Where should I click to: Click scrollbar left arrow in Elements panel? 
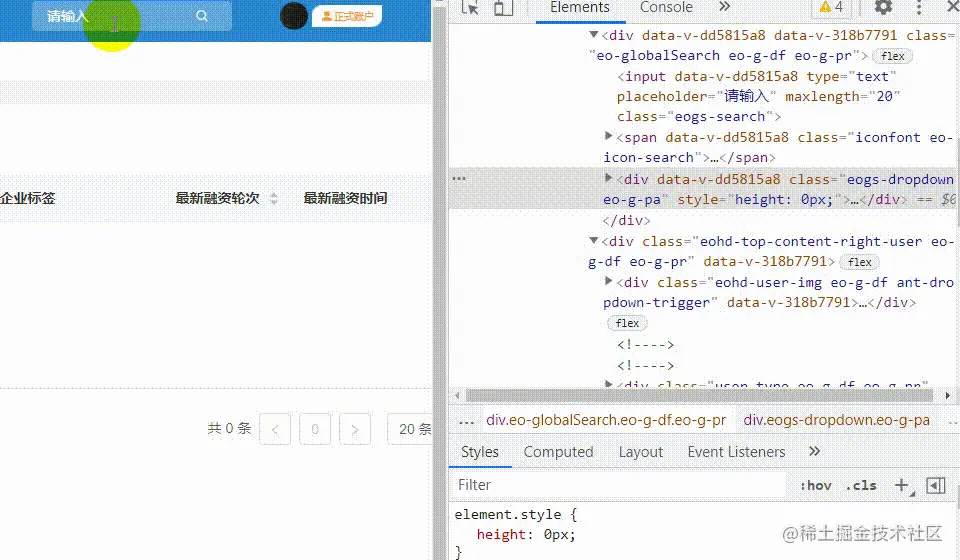point(457,395)
